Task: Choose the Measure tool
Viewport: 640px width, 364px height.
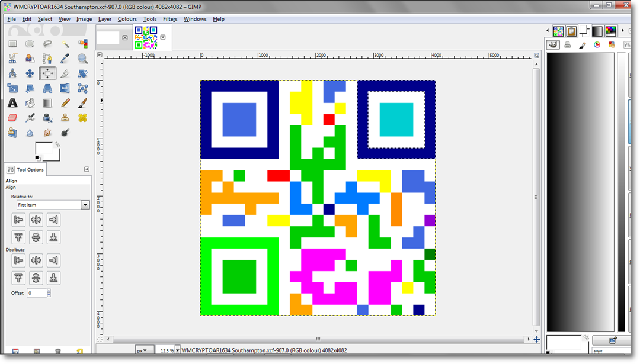Action: pyautogui.click(x=12, y=73)
